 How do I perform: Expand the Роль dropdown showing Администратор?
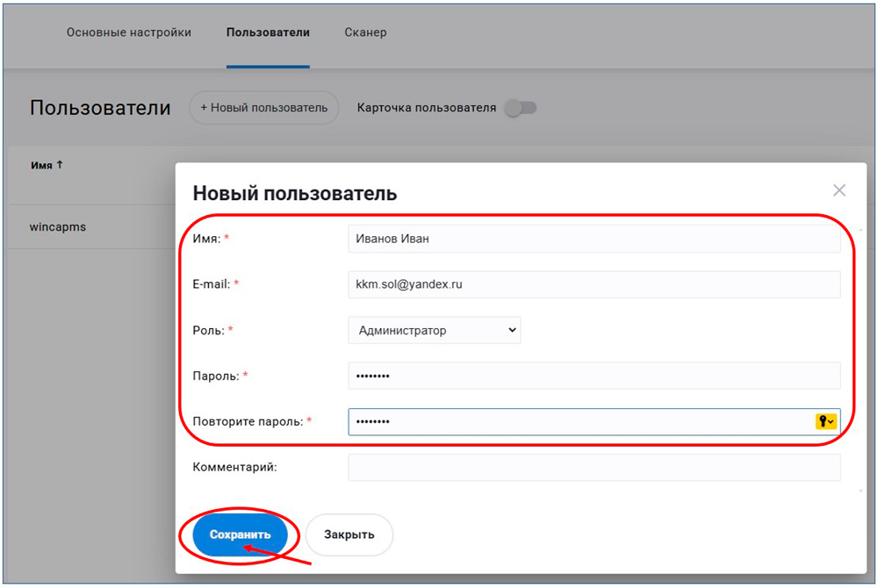tap(434, 331)
